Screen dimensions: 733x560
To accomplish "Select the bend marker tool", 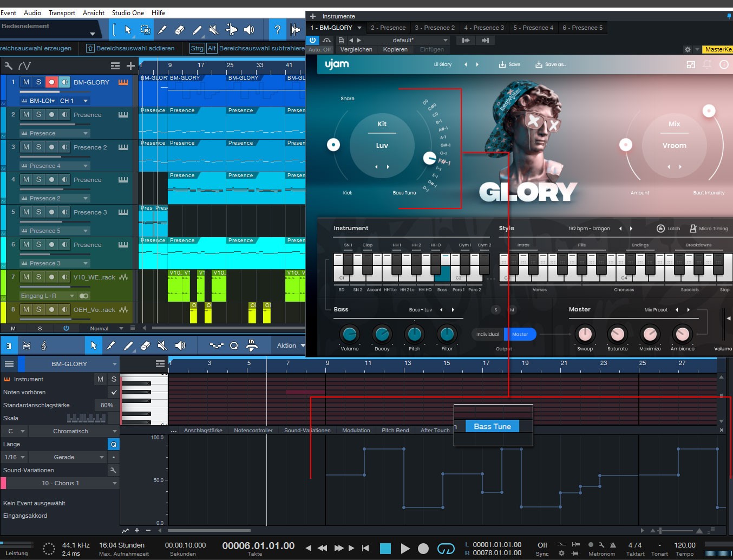I will pos(231,30).
